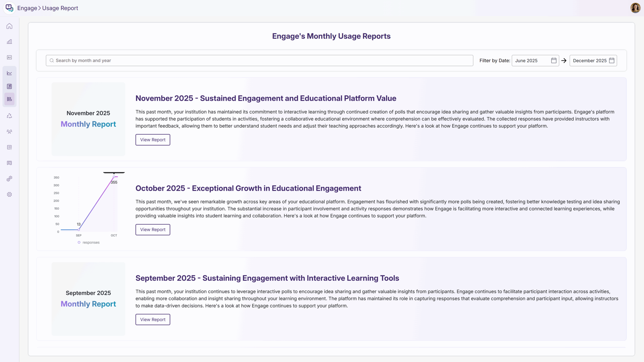Click calendar icon in December 2025 field
The height and width of the screenshot is (362, 644).
click(x=612, y=61)
